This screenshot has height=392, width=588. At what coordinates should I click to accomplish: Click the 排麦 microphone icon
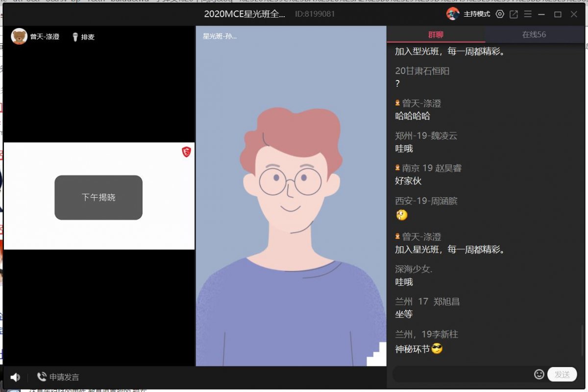[75, 37]
